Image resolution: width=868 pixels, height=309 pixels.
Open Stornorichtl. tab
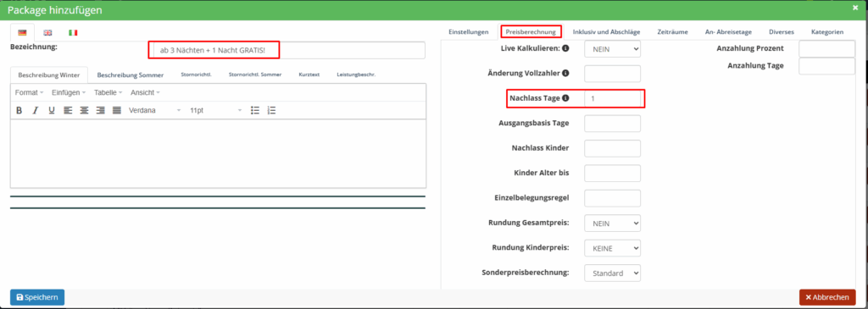coord(197,74)
